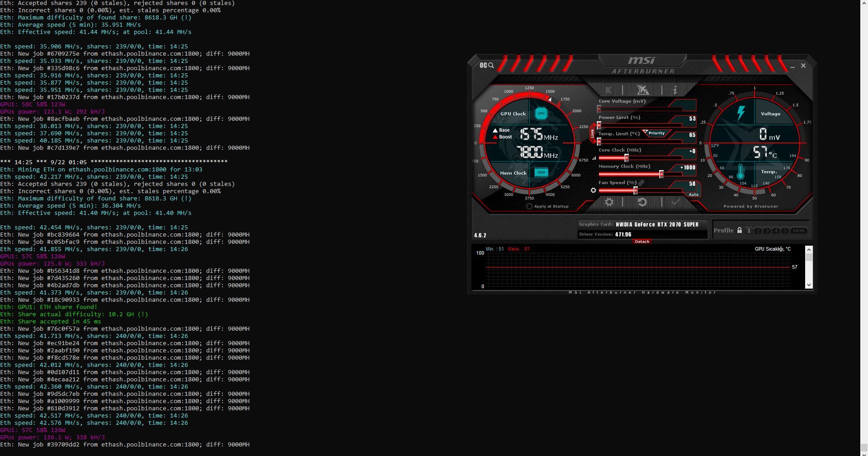This screenshot has width=868, height=456.
Task: Click the GPU chip icon in the clock gauge
Action: (x=541, y=114)
